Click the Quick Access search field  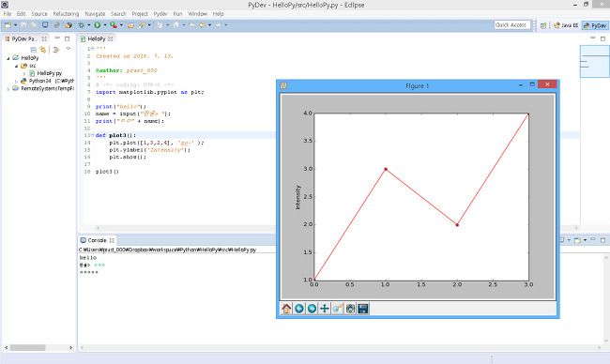pyautogui.click(x=512, y=25)
